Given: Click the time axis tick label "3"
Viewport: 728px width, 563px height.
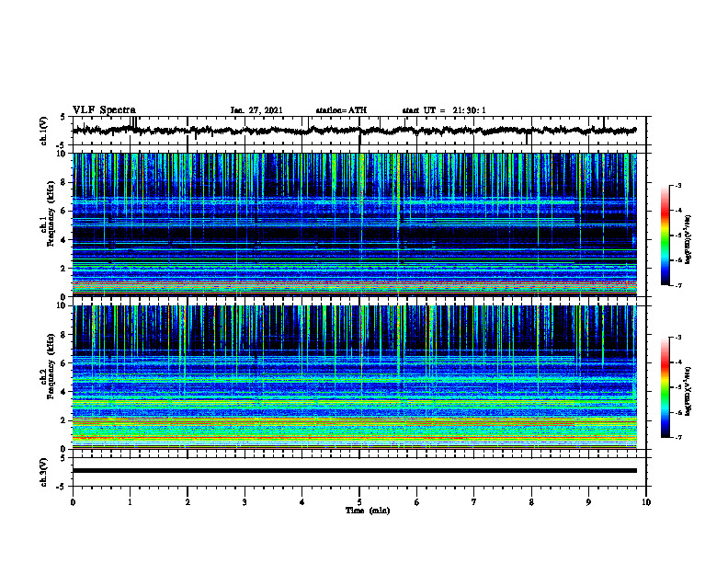Looking at the screenshot, I should coord(245,502).
